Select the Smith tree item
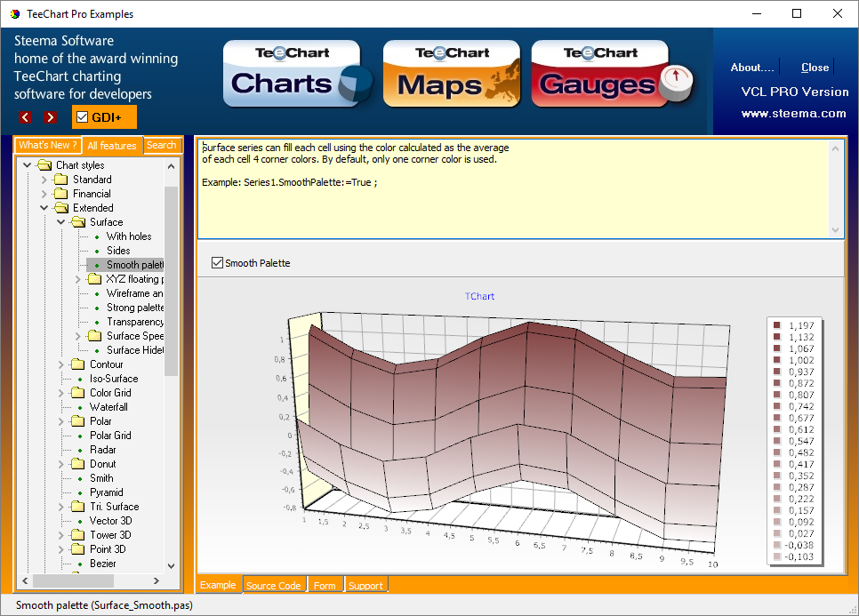The height and width of the screenshot is (616, 859). tap(101, 478)
